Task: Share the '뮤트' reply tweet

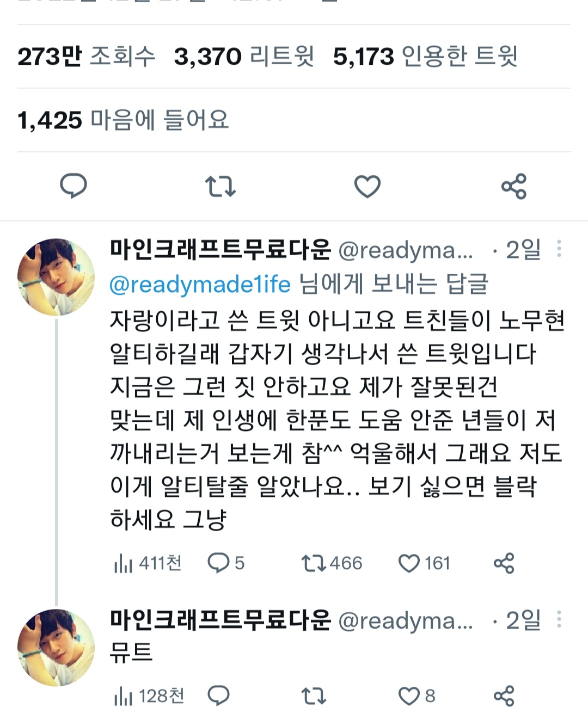Action: pyautogui.click(x=504, y=696)
